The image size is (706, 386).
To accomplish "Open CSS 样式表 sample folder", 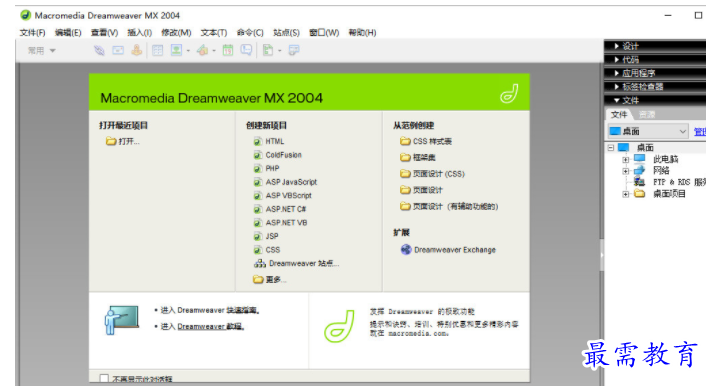I will click(x=426, y=141).
